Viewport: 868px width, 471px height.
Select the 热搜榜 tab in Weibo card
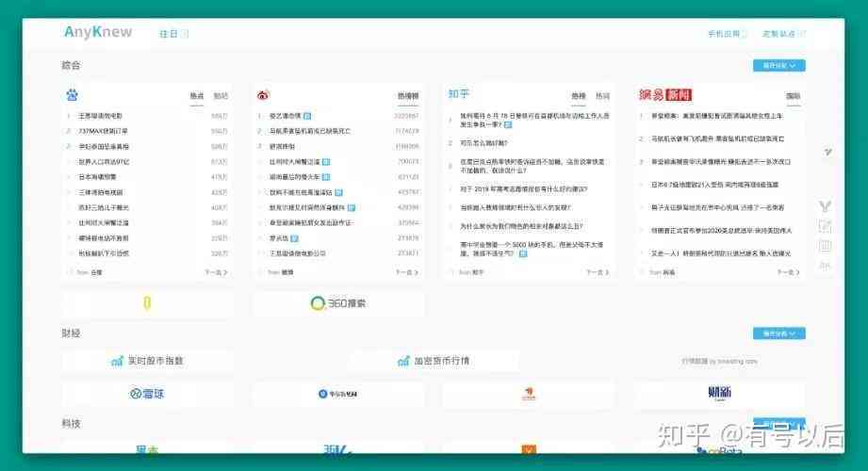(x=408, y=96)
